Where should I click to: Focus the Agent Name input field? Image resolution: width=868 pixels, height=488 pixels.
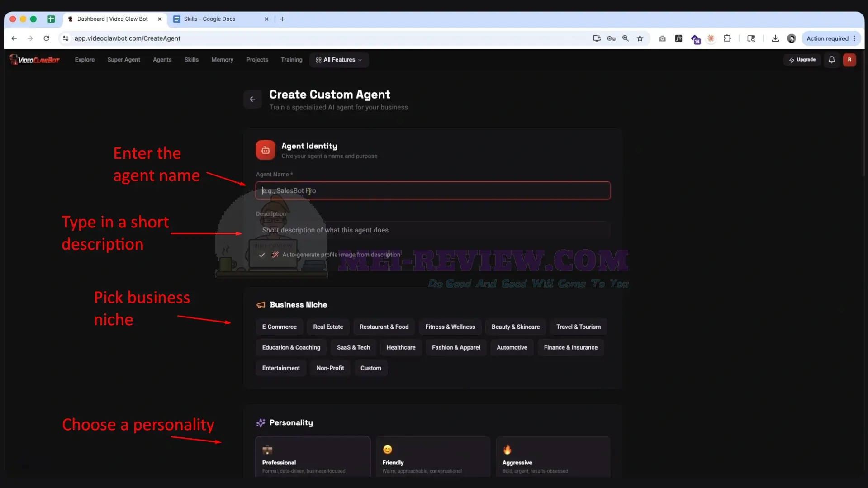click(433, 191)
